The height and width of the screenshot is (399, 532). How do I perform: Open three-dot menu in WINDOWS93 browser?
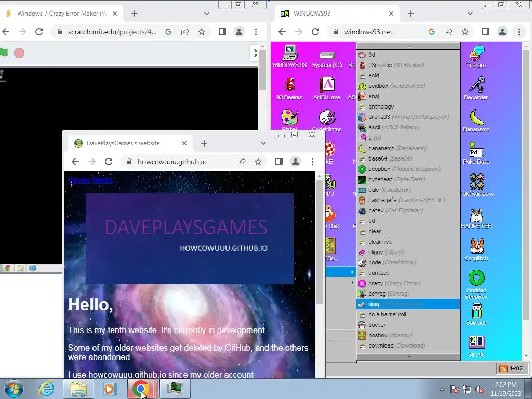(x=519, y=32)
